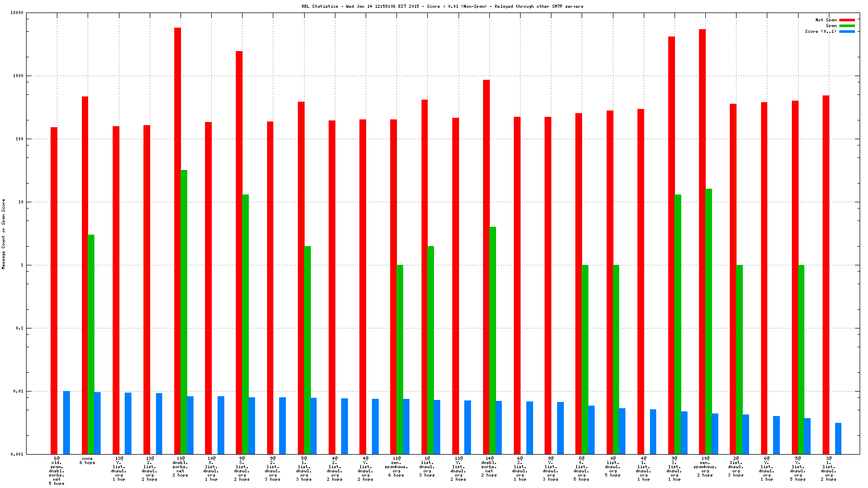Click the green bar for 10@ dnsbl.sorbs.net

pos(184,312)
